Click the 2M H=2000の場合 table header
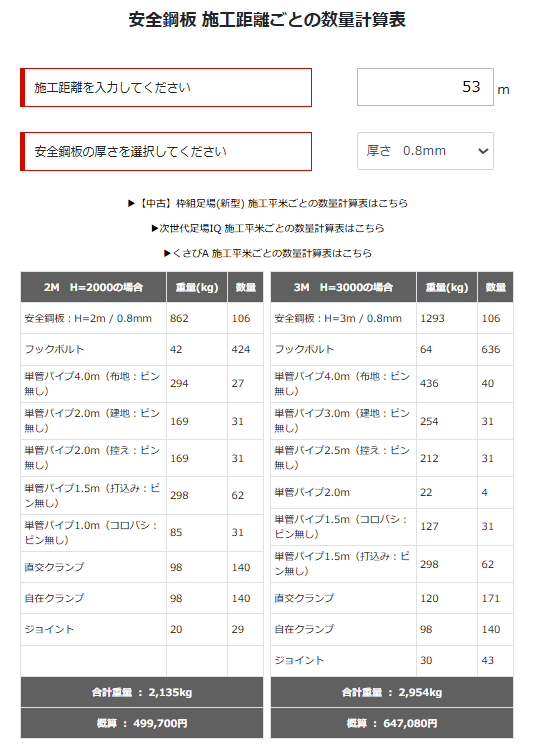 pos(93,287)
